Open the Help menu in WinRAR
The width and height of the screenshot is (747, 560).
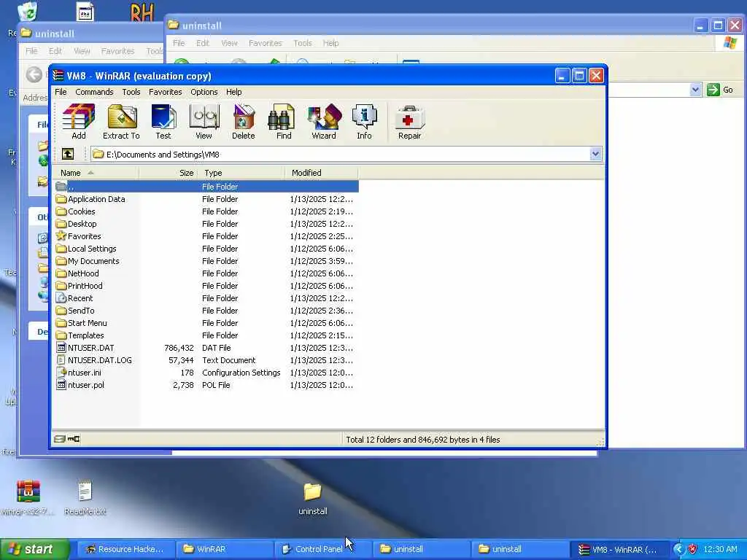point(234,92)
